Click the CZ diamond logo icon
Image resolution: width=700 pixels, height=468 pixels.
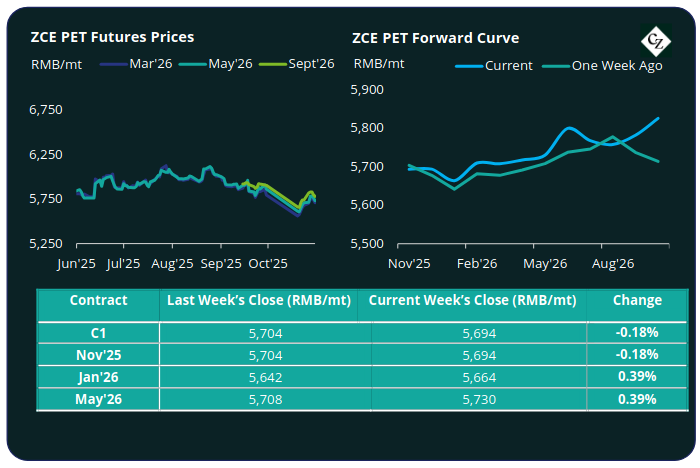656,44
